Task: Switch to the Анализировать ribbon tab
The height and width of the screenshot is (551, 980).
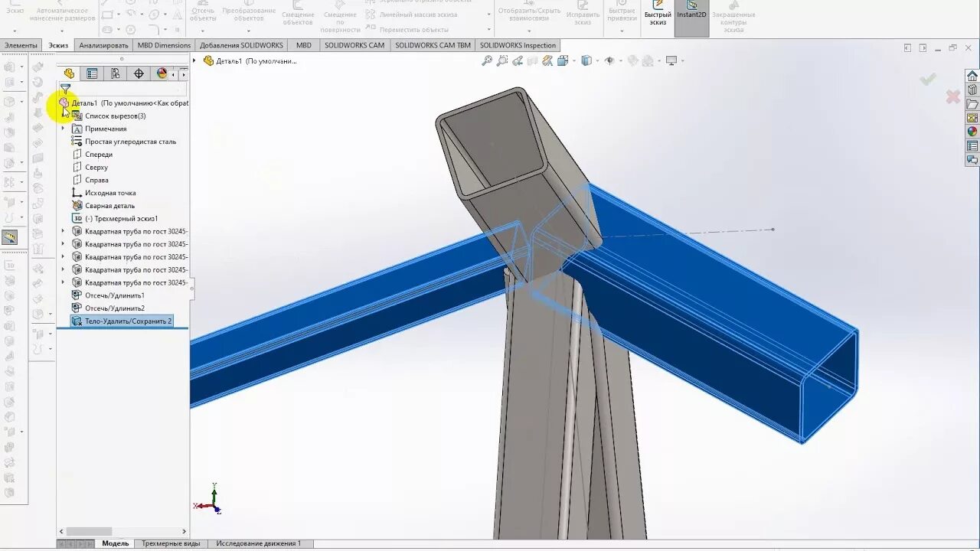Action: [103, 45]
